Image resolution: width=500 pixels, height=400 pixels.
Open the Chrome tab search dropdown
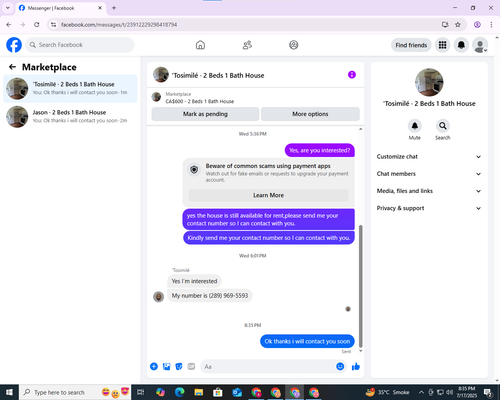8,8
